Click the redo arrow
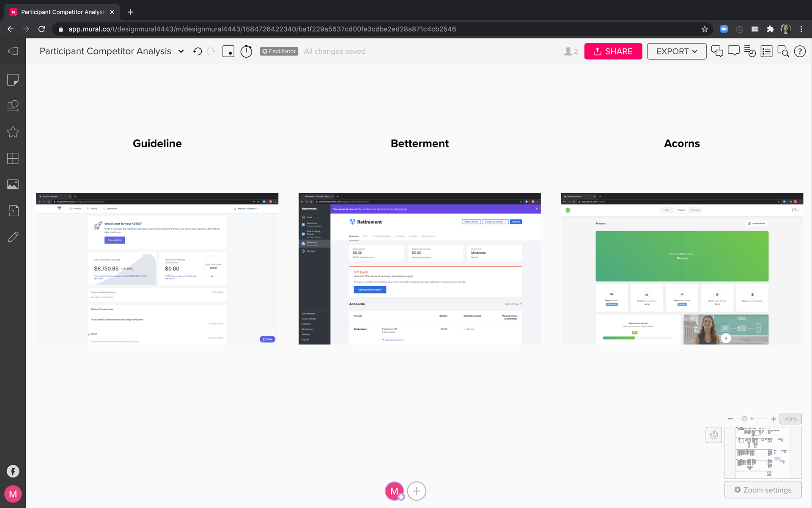This screenshot has width=812, height=508. 211,51
